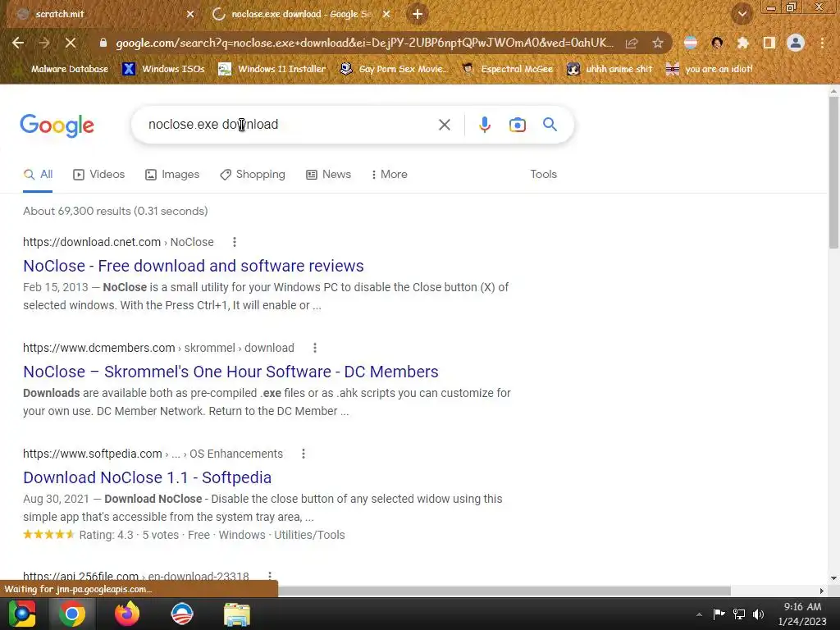Open the Download NoClose 1.1 Softpedia result
Screen dimensions: 840x630
tap(148, 477)
